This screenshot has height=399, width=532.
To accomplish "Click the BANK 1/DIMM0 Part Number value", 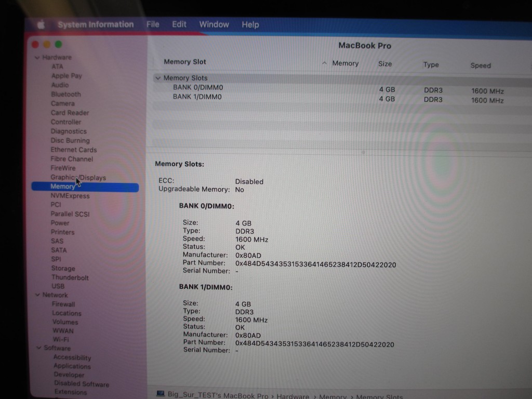I will [x=314, y=344].
